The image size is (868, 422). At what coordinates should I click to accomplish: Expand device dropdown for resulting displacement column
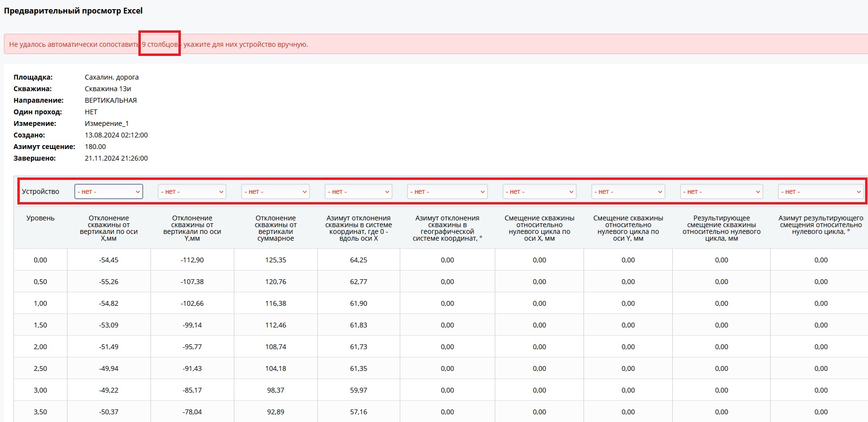click(x=721, y=192)
